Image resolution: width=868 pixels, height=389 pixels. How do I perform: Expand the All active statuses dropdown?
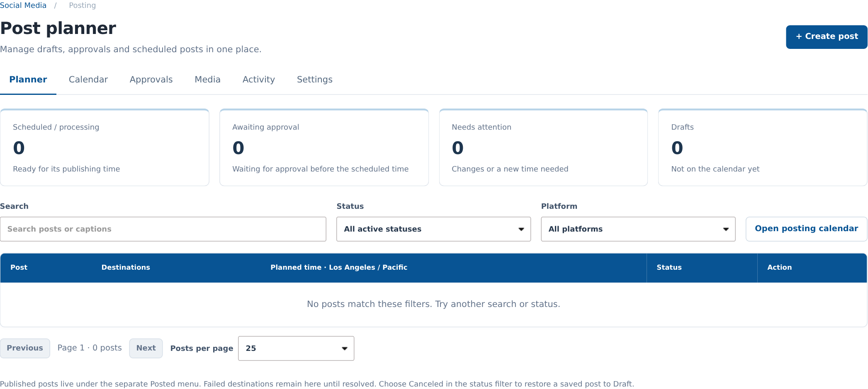(433, 229)
